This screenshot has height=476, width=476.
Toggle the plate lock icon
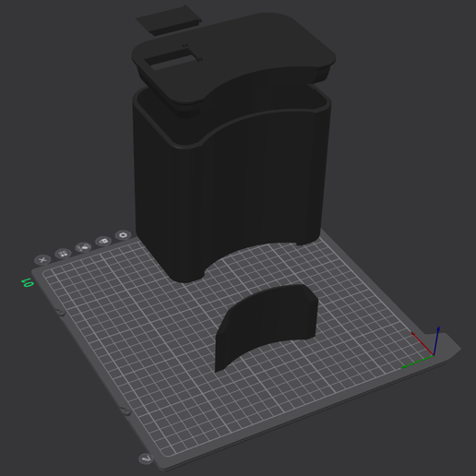tap(103, 241)
